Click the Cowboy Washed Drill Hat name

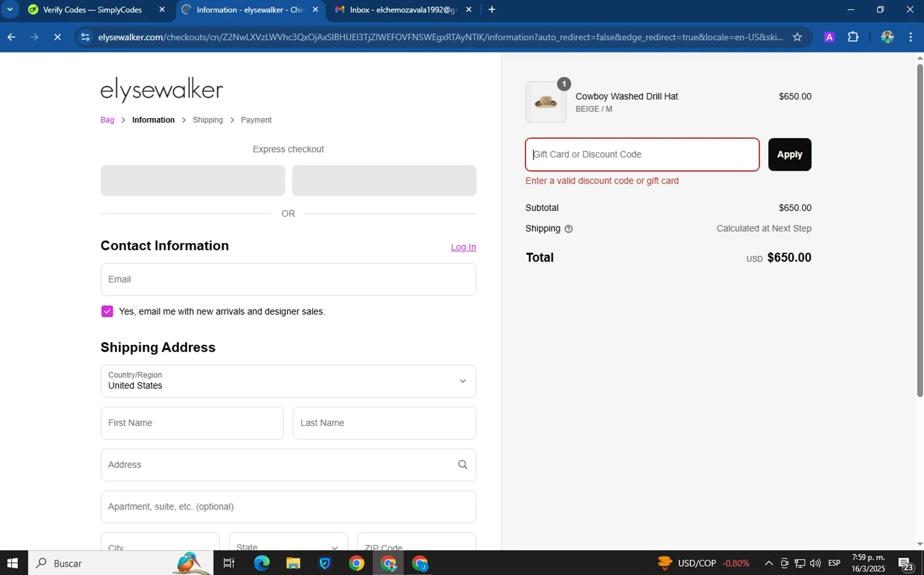[626, 97]
